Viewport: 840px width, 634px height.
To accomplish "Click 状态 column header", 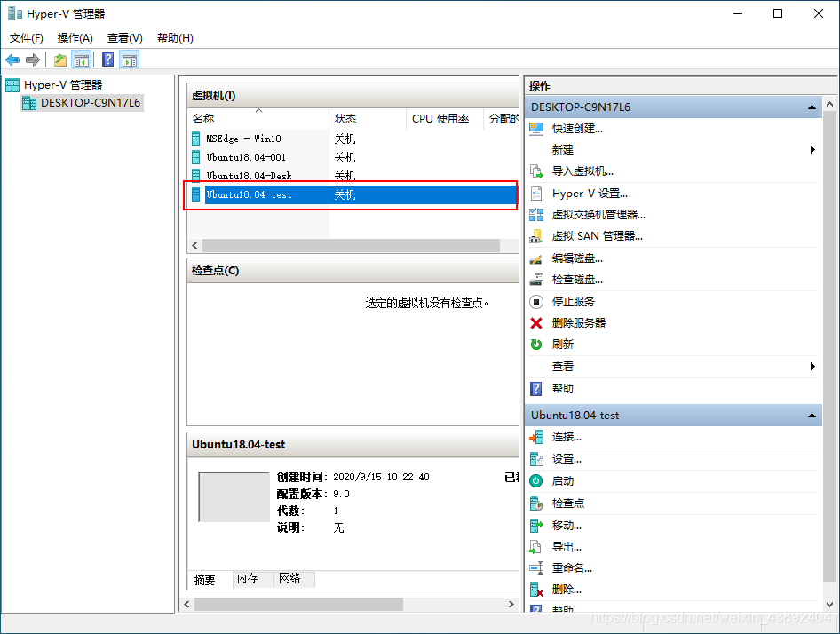I will [x=368, y=119].
